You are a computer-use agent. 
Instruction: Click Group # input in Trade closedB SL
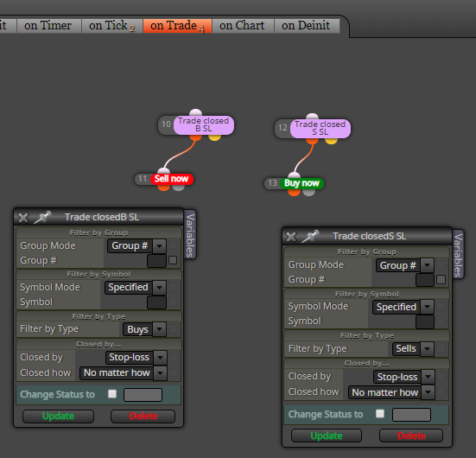[156, 261]
